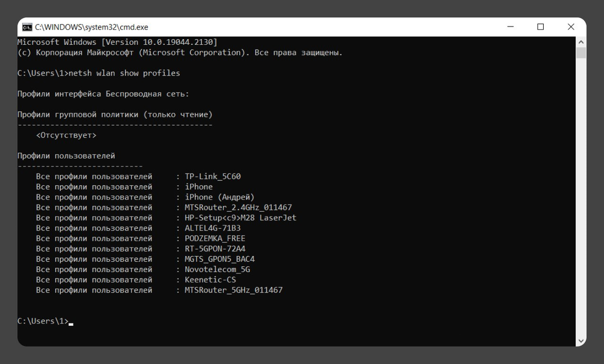Image resolution: width=604 pixels, height=364 pixels.
Task: Click the plain 'iPhone' profile name
Action: [199, 187]
